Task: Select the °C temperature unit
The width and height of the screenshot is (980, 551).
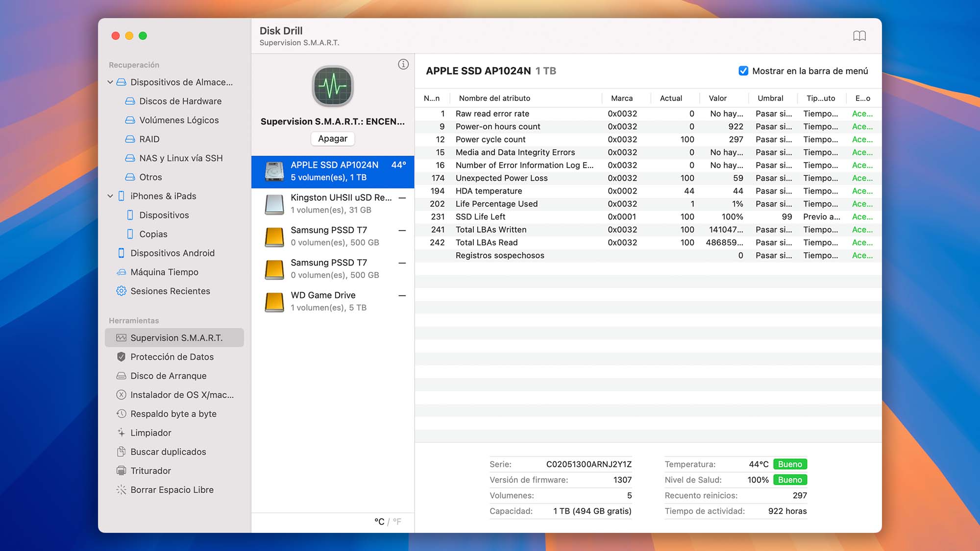Action: pyautogui.click(x=379, y=522)
